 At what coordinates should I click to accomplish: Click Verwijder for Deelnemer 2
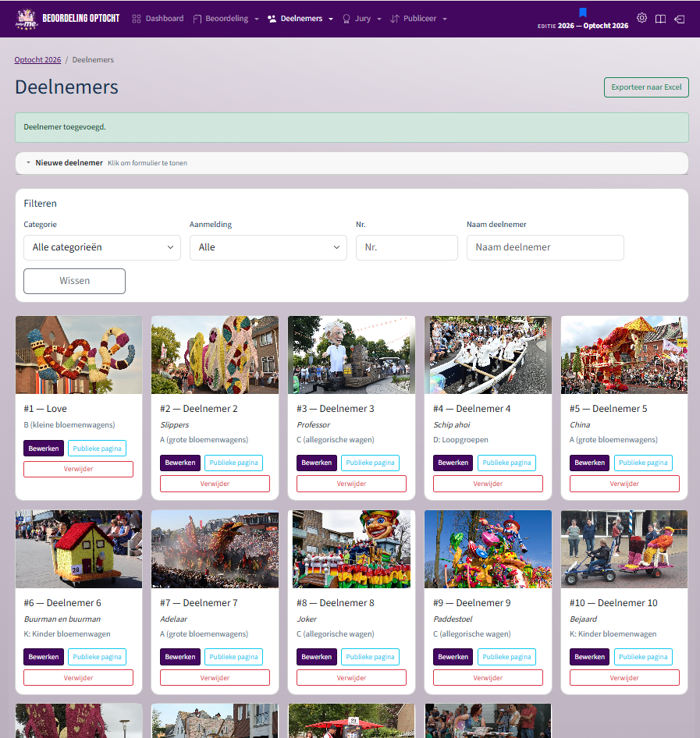215,484
